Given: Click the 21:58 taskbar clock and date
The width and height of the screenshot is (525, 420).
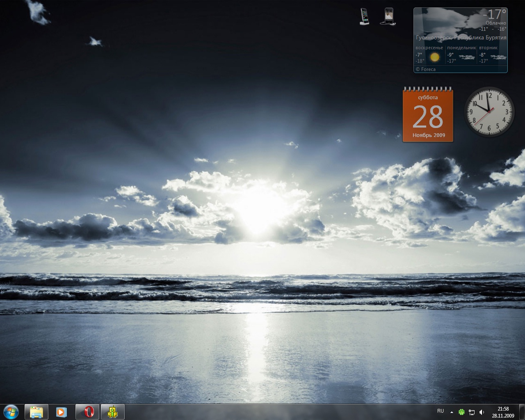Looking at the screenshot, I should (503, 412).
